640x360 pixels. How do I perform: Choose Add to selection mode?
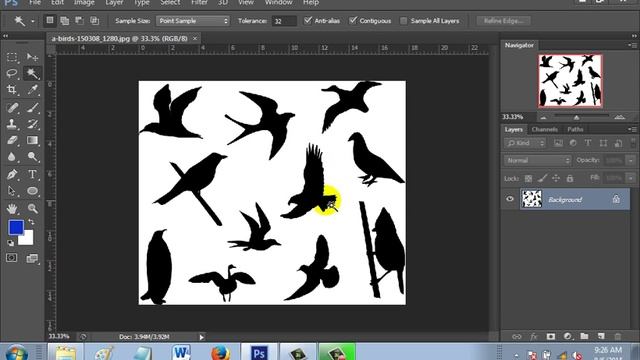point(64,20)
